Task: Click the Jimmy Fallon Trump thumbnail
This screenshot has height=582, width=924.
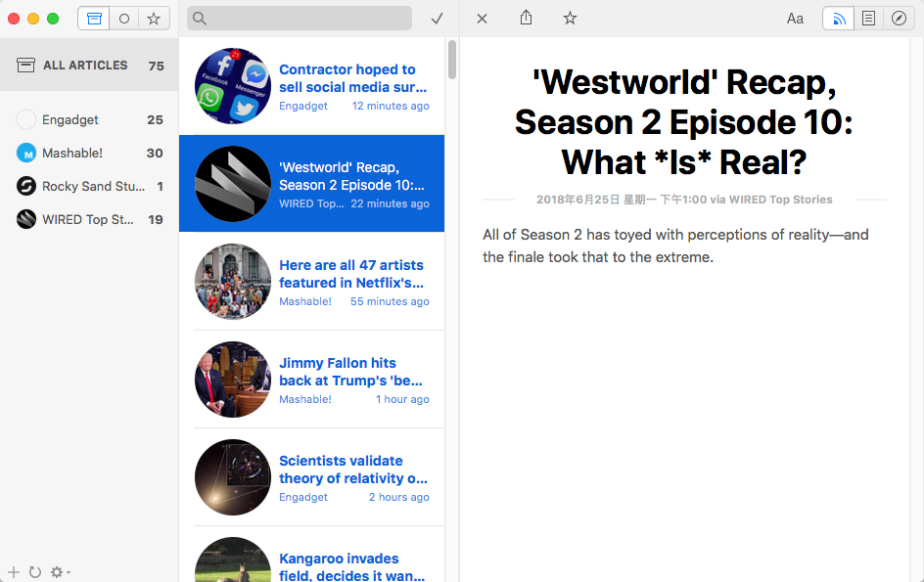Action: [233, 380]
